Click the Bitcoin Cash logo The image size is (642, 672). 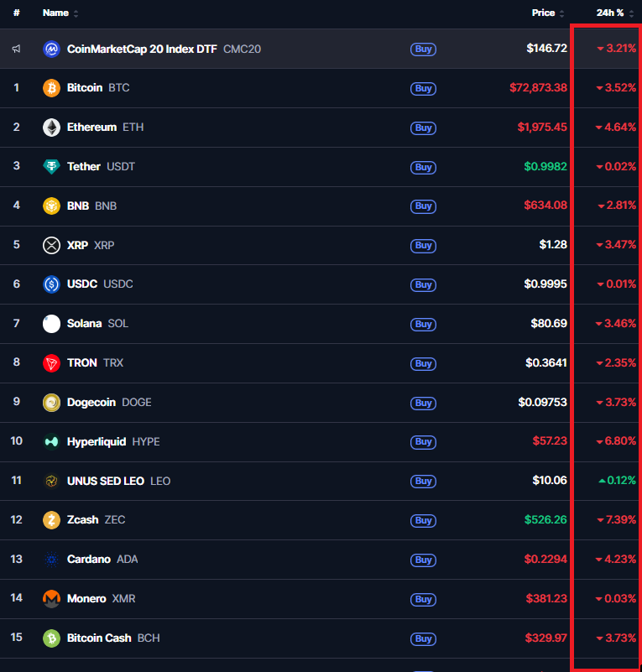(51, 638)
